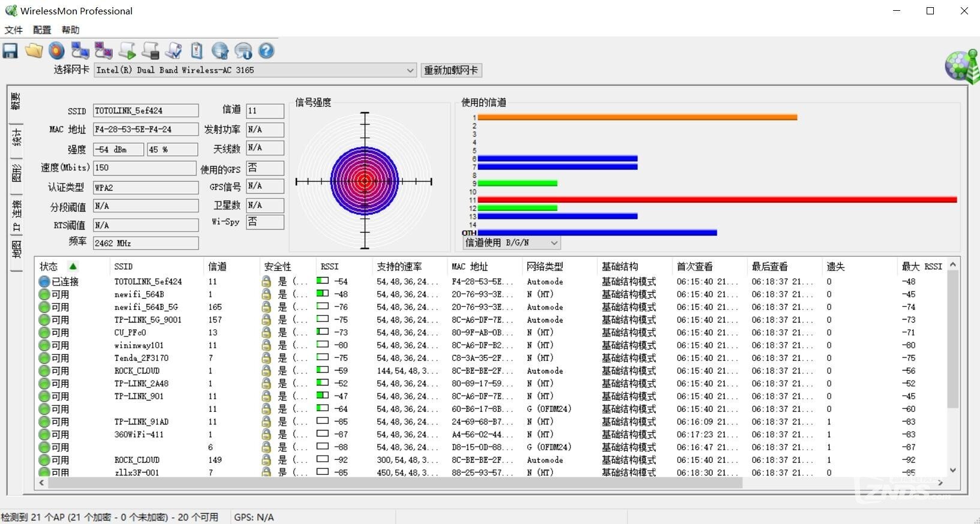Click the horizontal scrollbar right arrow
980x524 pixels.
tap(940, 483)
